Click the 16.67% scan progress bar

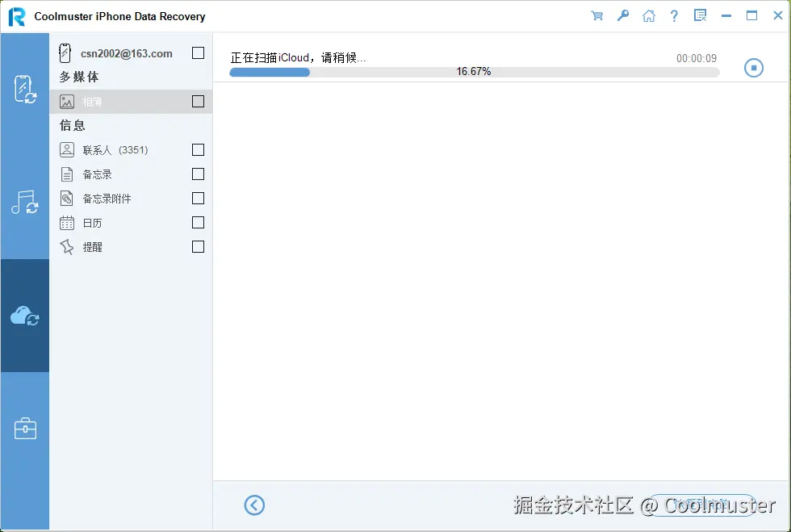[475, 72]
